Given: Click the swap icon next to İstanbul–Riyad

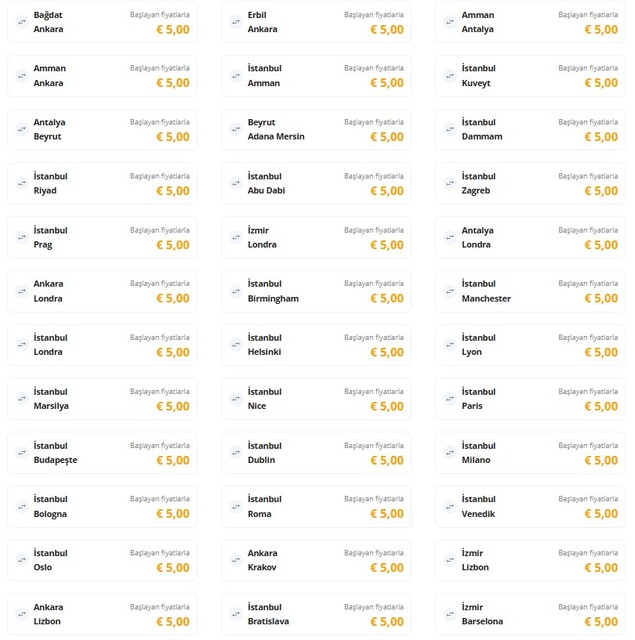Looking at the screenshot, I should pos(22,183).
